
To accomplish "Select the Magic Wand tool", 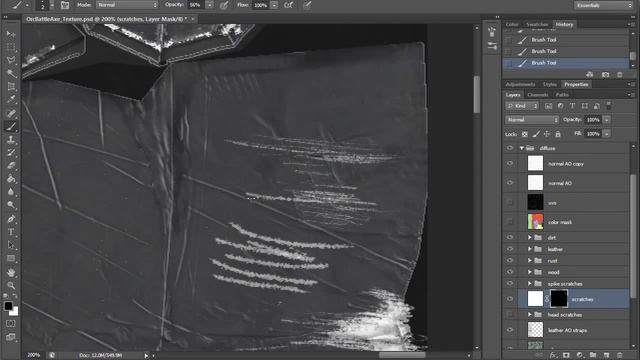I will pos(11,73).
